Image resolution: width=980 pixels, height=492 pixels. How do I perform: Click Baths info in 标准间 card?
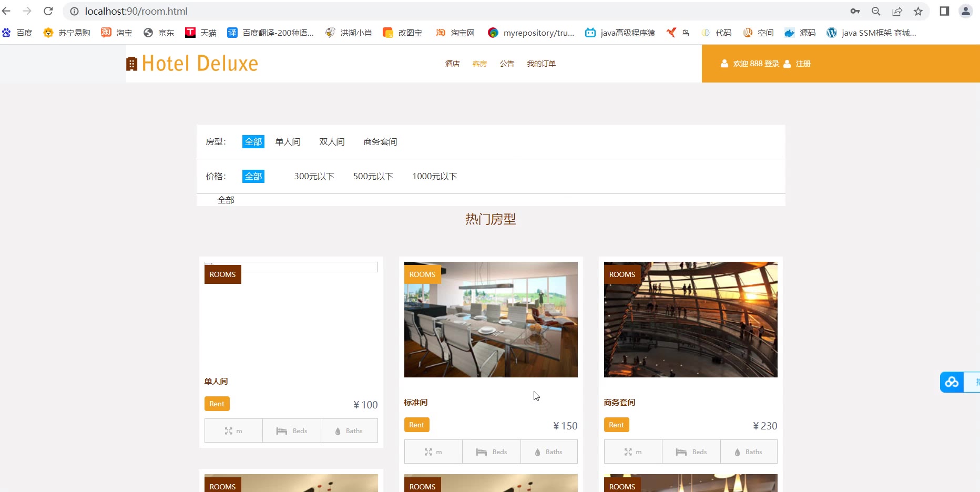[549, 452]
